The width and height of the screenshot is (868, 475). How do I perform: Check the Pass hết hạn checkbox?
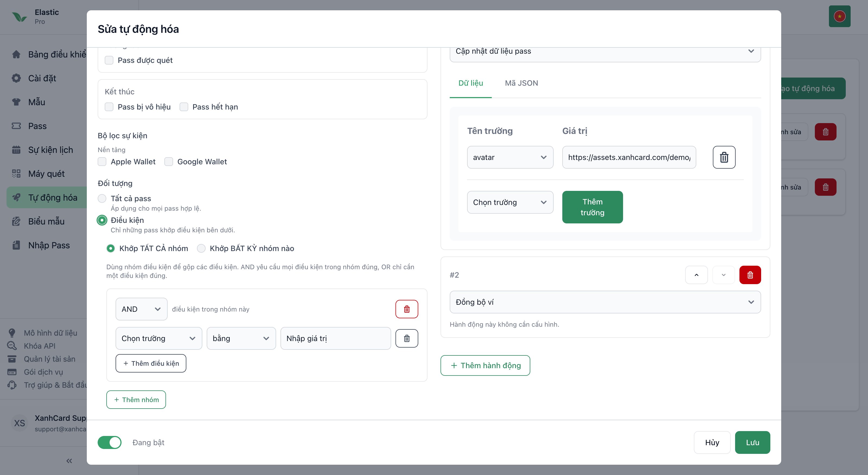[x=184, y=107]
